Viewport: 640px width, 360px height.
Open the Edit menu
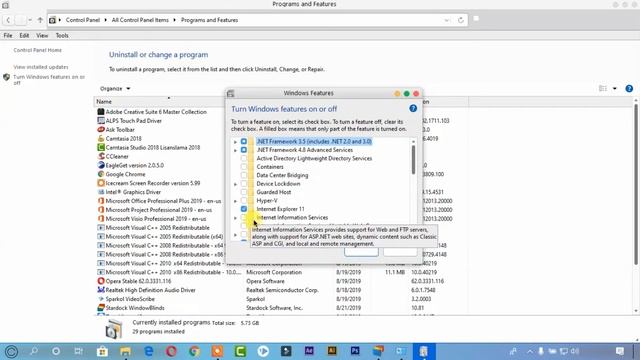(24, 36)
